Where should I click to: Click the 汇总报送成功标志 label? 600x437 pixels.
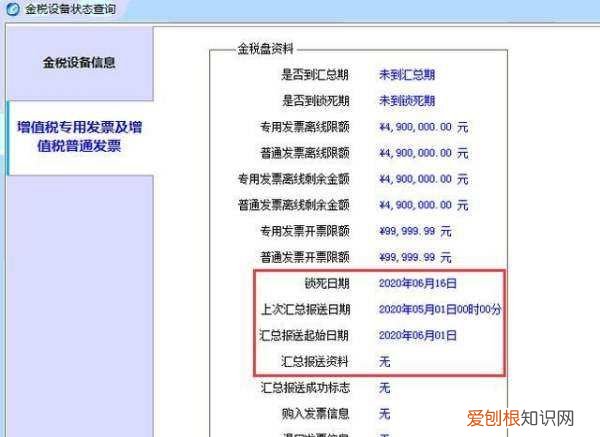click(x=305, y=388)
